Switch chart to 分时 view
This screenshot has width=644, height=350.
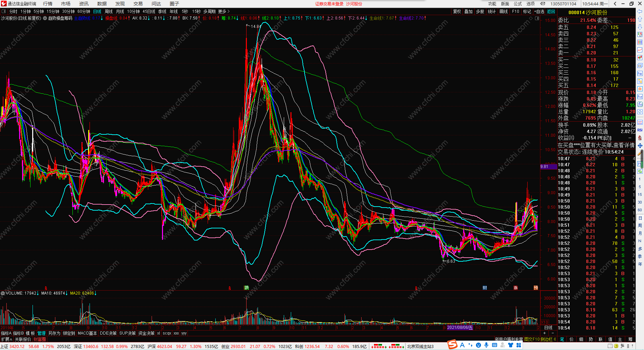[13, 11]
